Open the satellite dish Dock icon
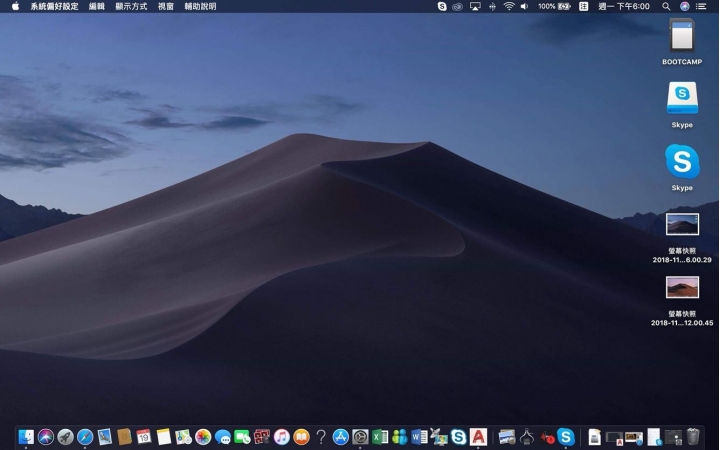This screenshot has height=450, width=720. click(439, 437)
